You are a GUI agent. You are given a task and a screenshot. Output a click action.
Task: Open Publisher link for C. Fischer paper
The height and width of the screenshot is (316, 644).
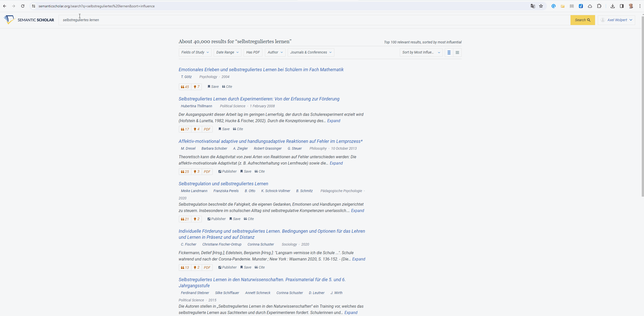click(227, 267)
